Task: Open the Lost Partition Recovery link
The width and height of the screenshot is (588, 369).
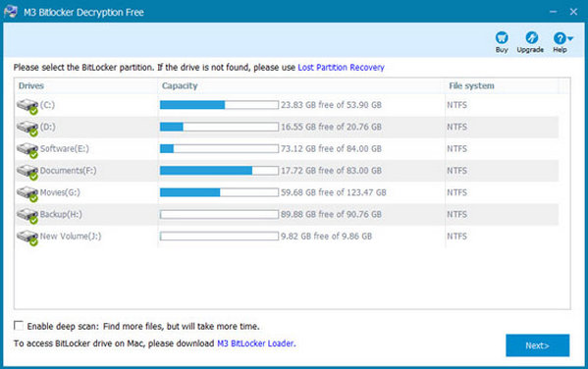Action: coord(341,68)
